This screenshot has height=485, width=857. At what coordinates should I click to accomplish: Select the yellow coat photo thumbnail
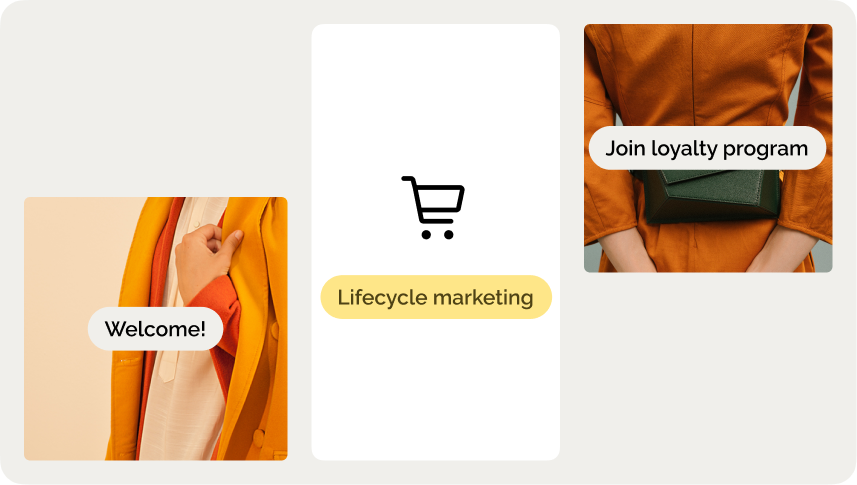[156, 329]
